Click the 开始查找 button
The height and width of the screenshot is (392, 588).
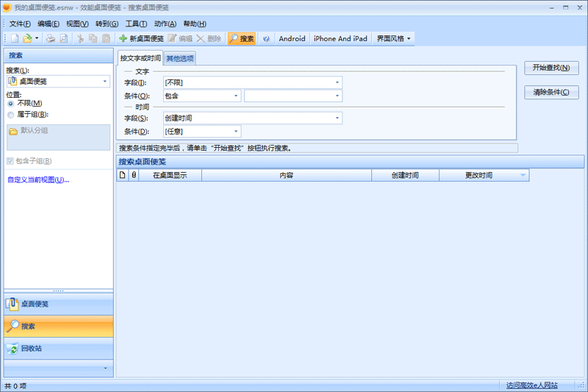click(551, 68)
